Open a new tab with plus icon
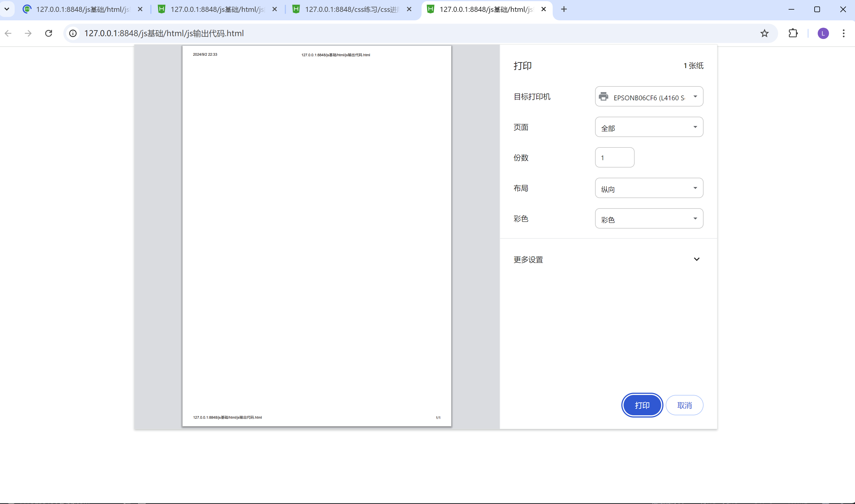 pyautogui.click(x=564, y=9)
